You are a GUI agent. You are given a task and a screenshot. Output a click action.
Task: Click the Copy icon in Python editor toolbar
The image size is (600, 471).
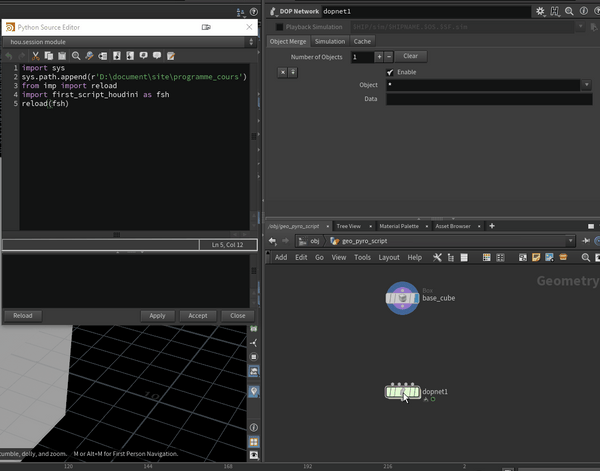tap(49, 56)
